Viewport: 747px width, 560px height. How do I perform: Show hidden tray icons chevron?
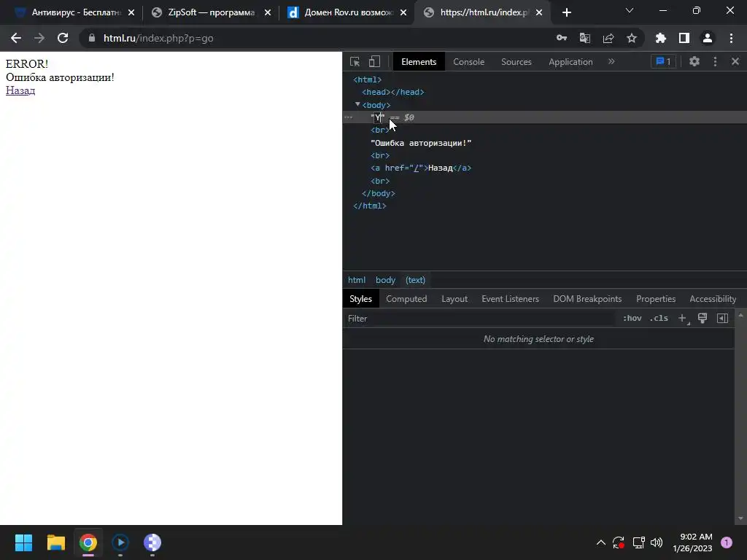[601, 542]
